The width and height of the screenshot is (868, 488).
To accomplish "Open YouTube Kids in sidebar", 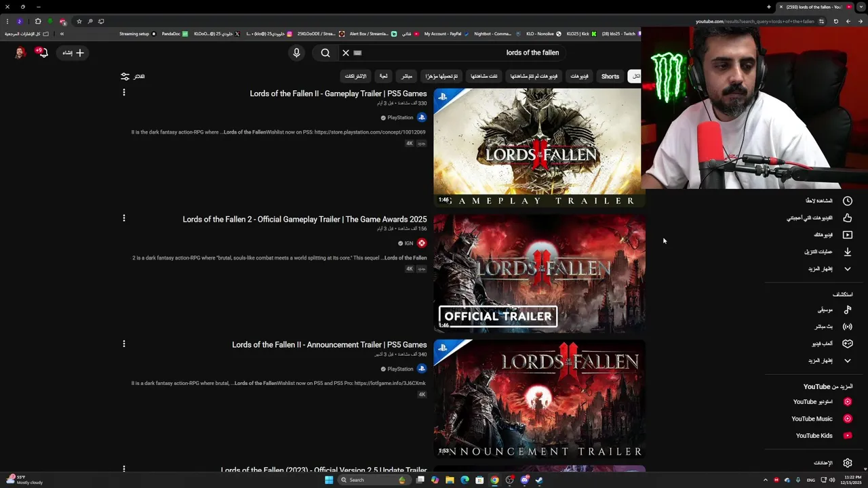I will pos(824,436).
